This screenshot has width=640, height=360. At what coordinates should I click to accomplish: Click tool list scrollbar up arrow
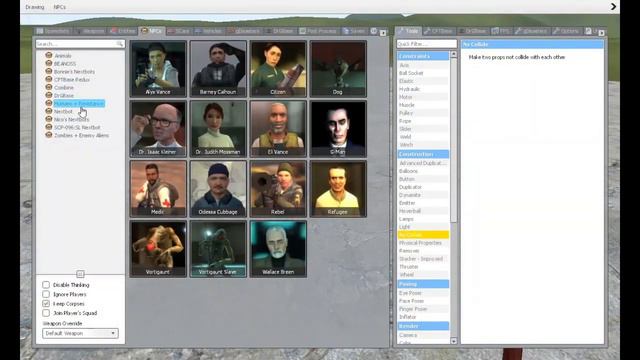pyautogui.click(x=453, y=54)
